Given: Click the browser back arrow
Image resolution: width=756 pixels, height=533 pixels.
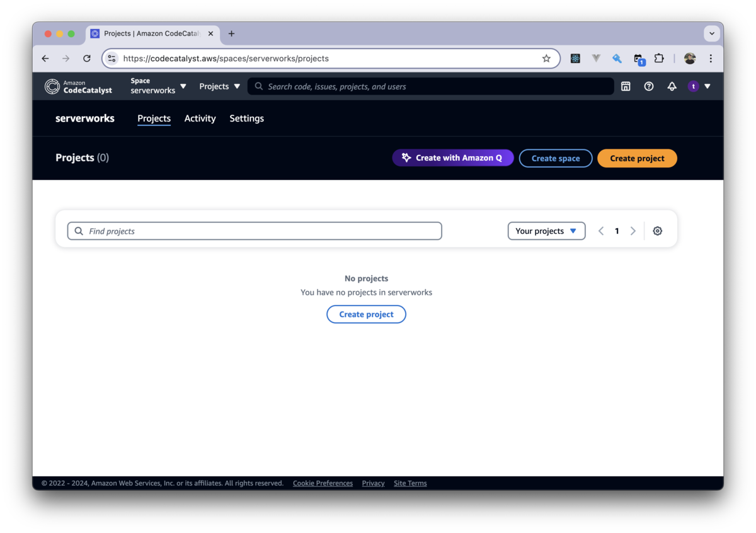Looking at the screenshot, I should pos(45,59).
